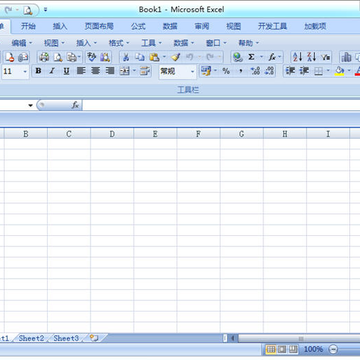The width and height of the screenshot is (360, 360).
Task: Open the font size 11 dropdown
Action: (x=25, y=71)
